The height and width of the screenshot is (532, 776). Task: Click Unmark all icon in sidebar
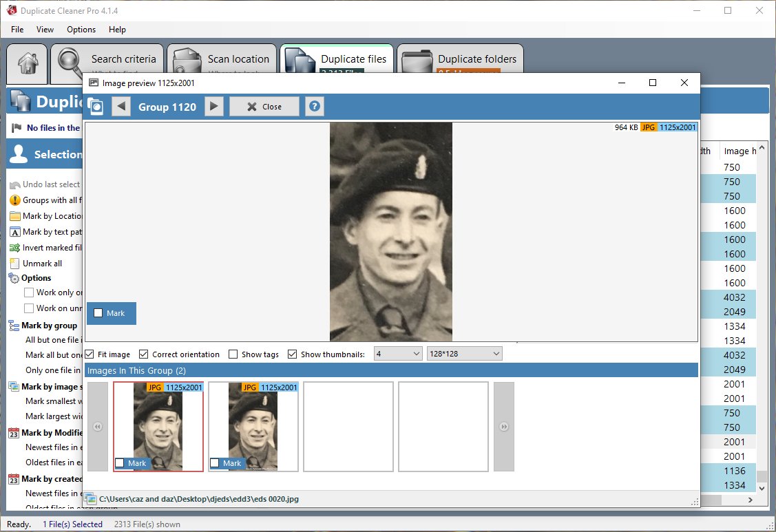coord(15,264)
